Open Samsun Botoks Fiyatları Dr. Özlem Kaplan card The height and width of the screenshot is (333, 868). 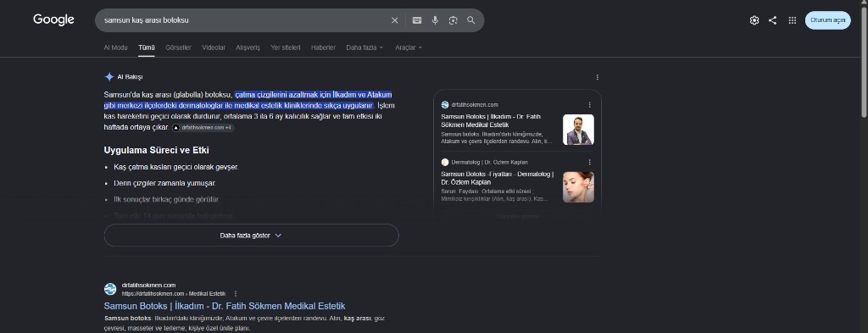click(497, 178)
